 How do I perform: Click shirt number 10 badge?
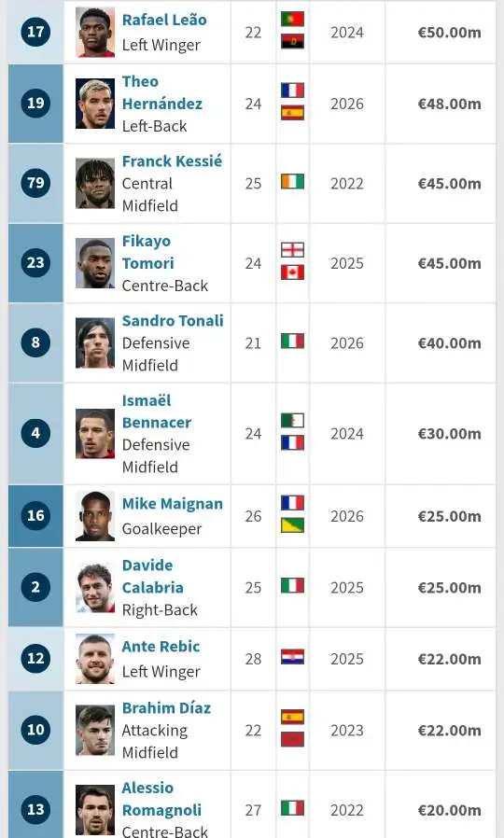click(x=35, y=730)
